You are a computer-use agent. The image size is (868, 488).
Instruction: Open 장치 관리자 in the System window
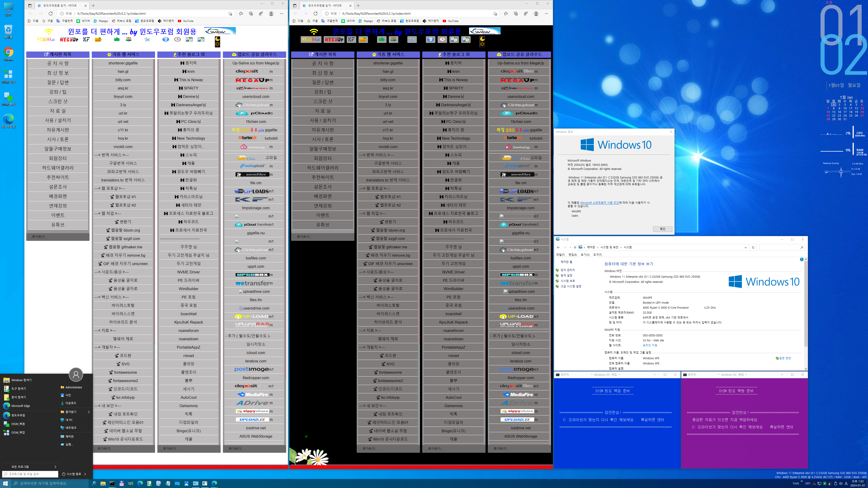coord(568,270)
